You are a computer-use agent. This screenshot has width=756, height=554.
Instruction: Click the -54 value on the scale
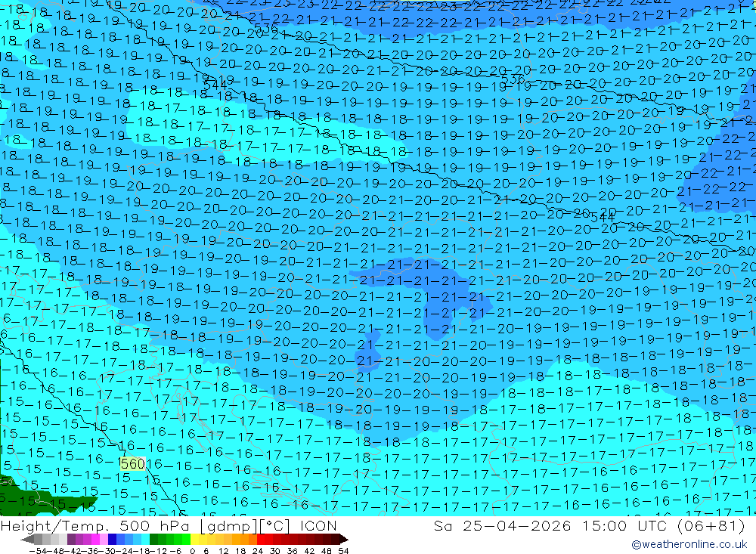[38, 551]
